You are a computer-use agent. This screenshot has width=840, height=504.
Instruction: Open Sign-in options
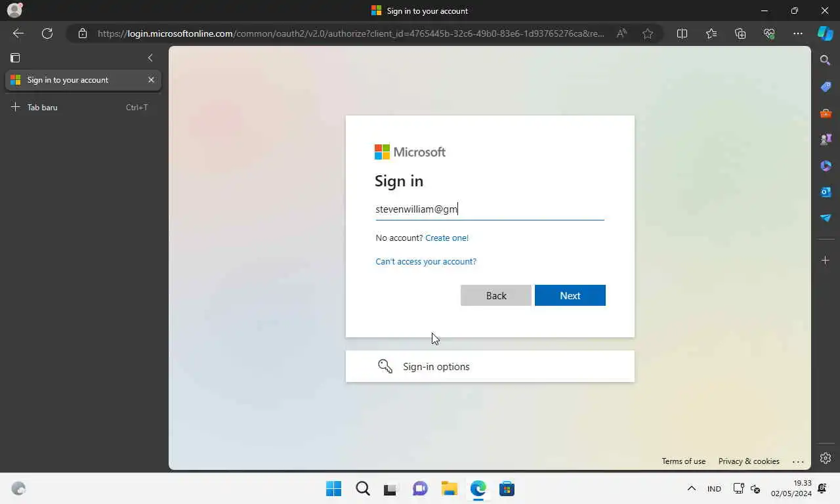pyautogui.click(x=490, y=366)
